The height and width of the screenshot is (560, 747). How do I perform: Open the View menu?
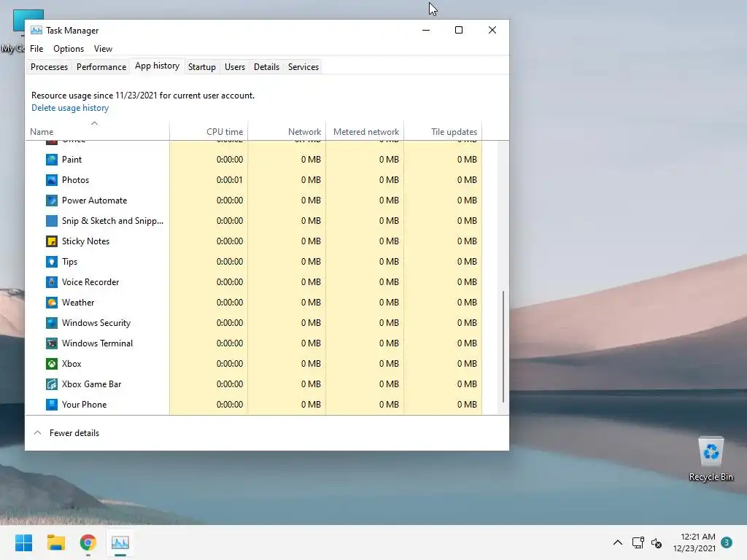[x=103, y=49]
